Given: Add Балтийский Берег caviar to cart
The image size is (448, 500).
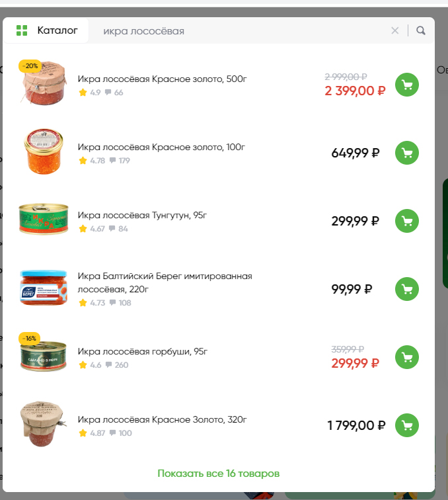Looking at the screenshot, I should coord(407,289).
